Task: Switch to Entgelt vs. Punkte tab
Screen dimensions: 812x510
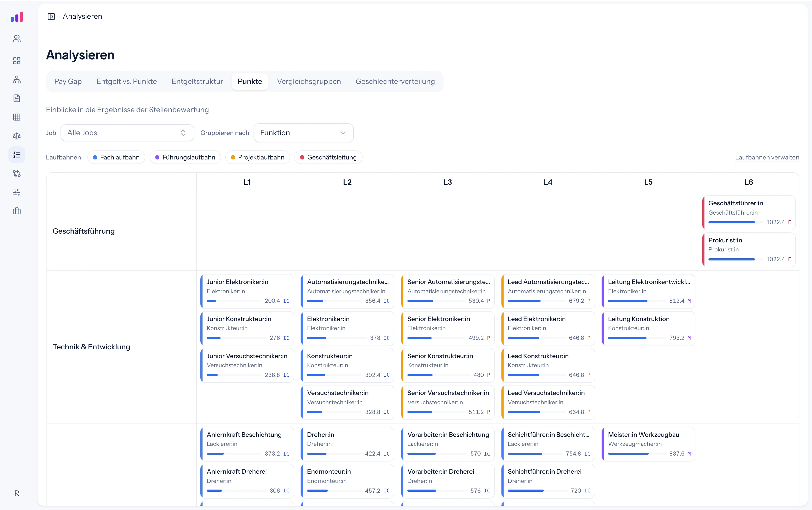Action: coord(127,82)
